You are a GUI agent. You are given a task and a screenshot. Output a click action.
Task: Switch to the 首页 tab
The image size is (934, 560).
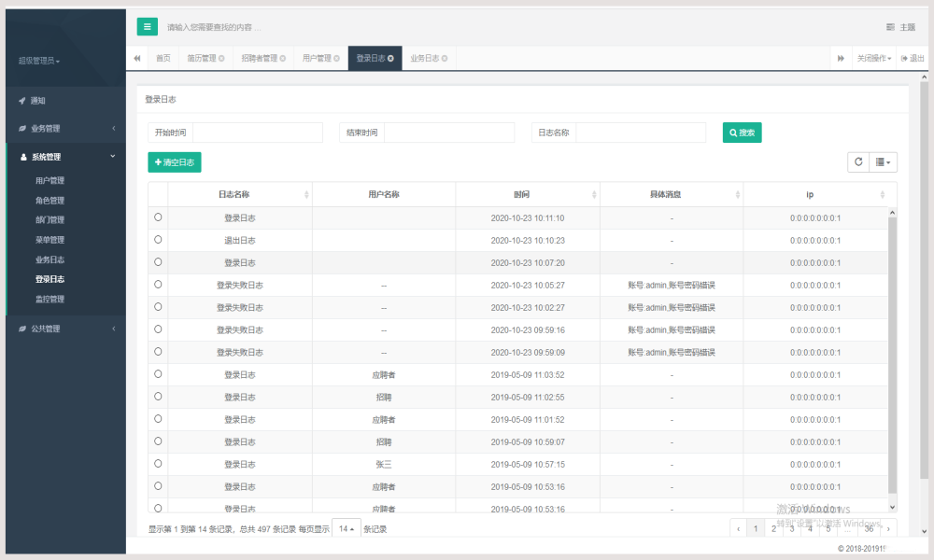[163, 58]
